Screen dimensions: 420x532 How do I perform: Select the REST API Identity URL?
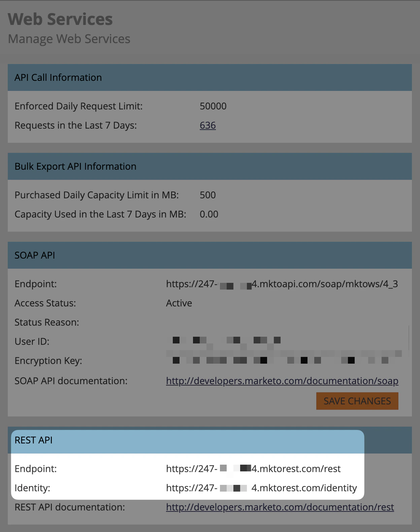click(261, 488)
